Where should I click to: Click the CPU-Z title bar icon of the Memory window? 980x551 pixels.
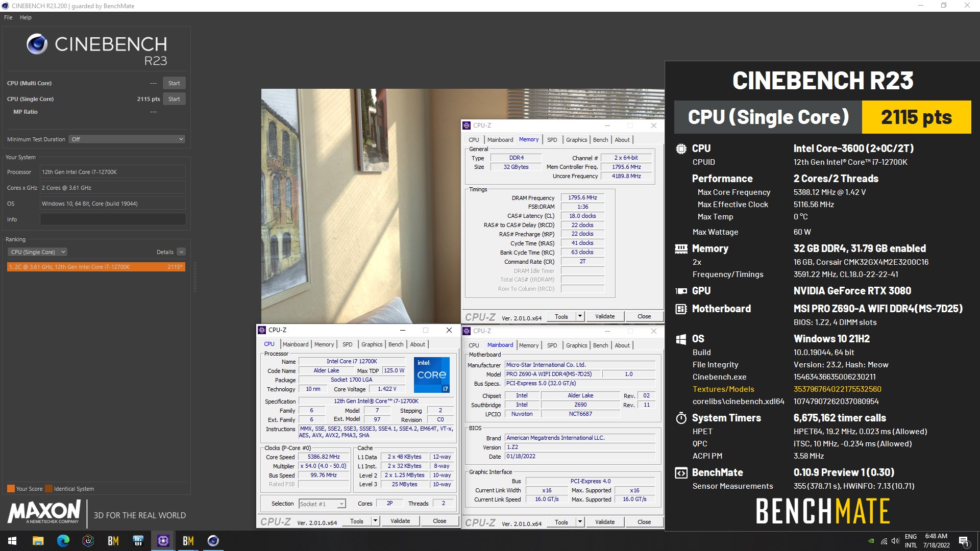pos(466,126)
